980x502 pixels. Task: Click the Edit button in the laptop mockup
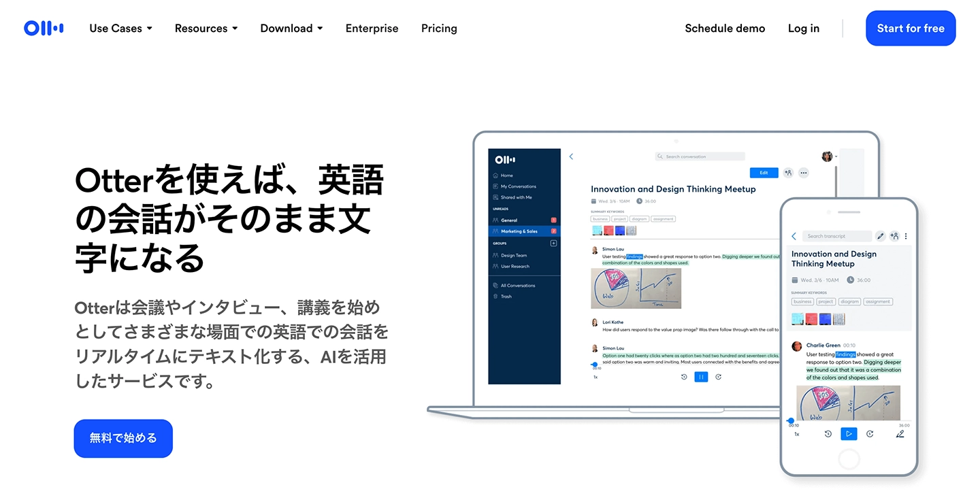[x=764, y=173]
